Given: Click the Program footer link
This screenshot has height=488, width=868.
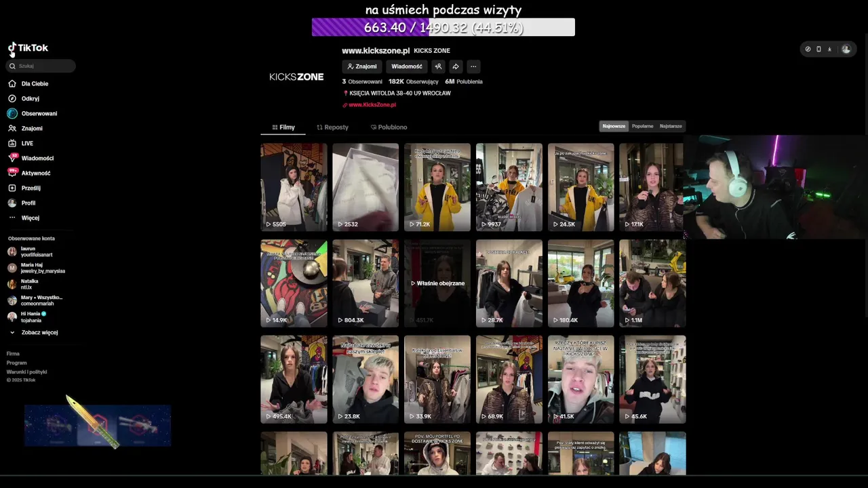Looking at the screenshot, I should (x=16, y=363).
